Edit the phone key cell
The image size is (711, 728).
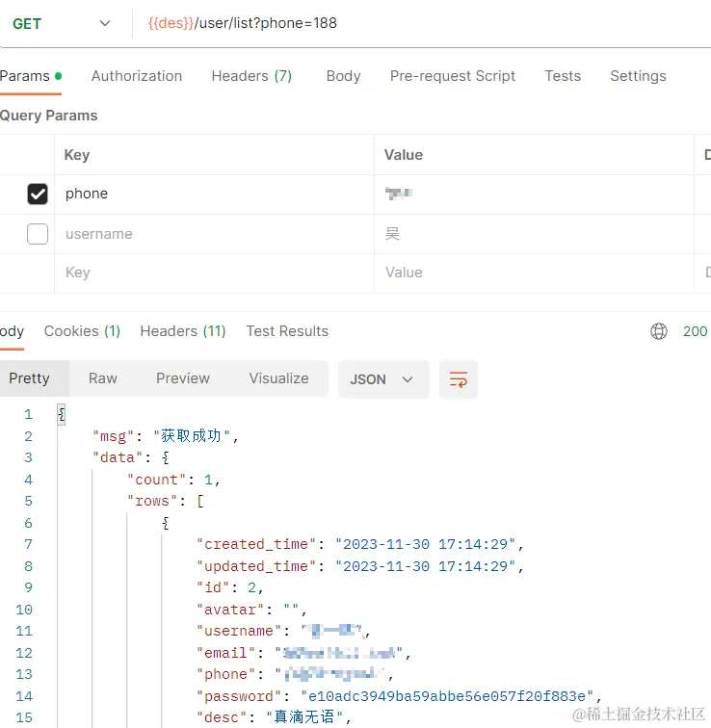click(214, 195)
